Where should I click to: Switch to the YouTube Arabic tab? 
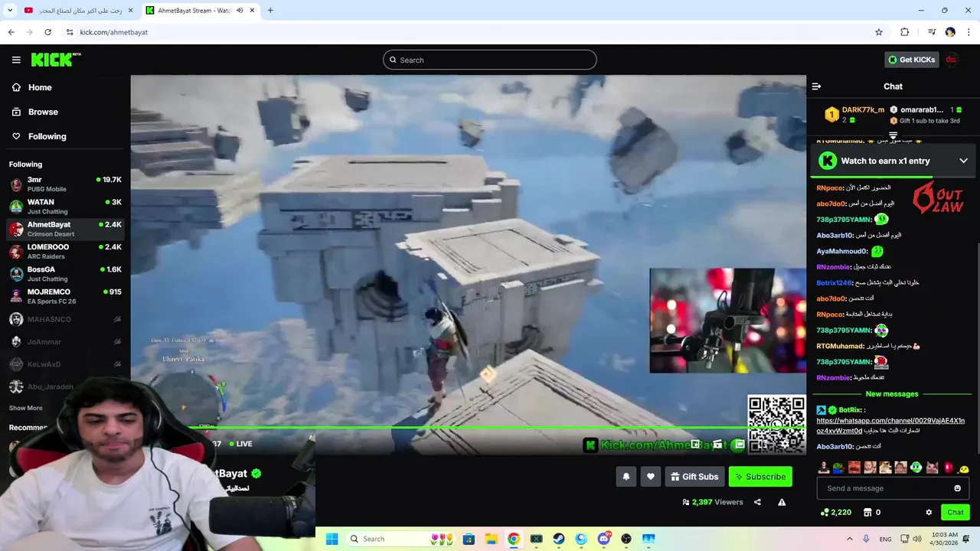80,11
